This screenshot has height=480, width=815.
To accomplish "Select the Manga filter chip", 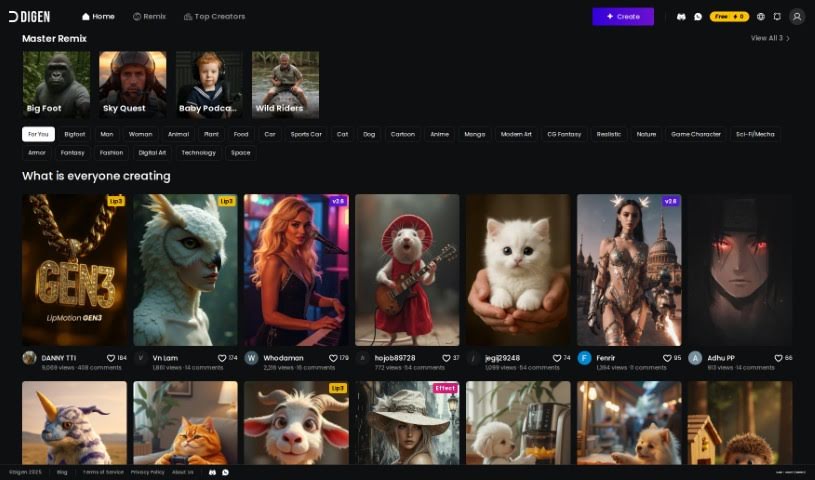I will 475,134.
